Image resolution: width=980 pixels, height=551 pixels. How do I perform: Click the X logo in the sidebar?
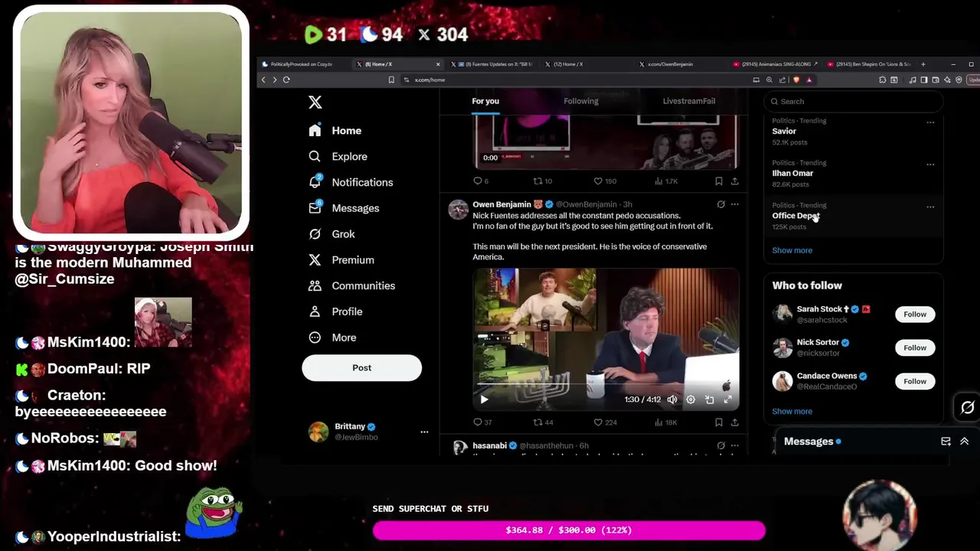coord(315,103)
